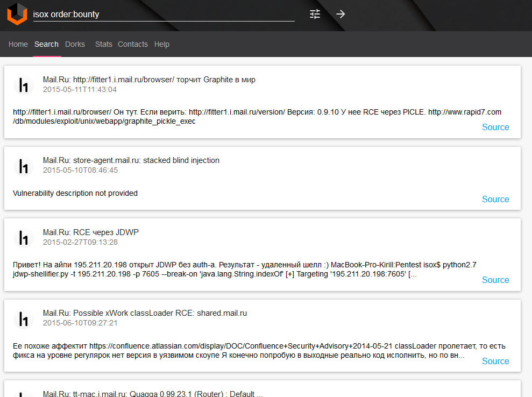
Task: Click the orange Vulners logo
Action: (x=17, y=14)
